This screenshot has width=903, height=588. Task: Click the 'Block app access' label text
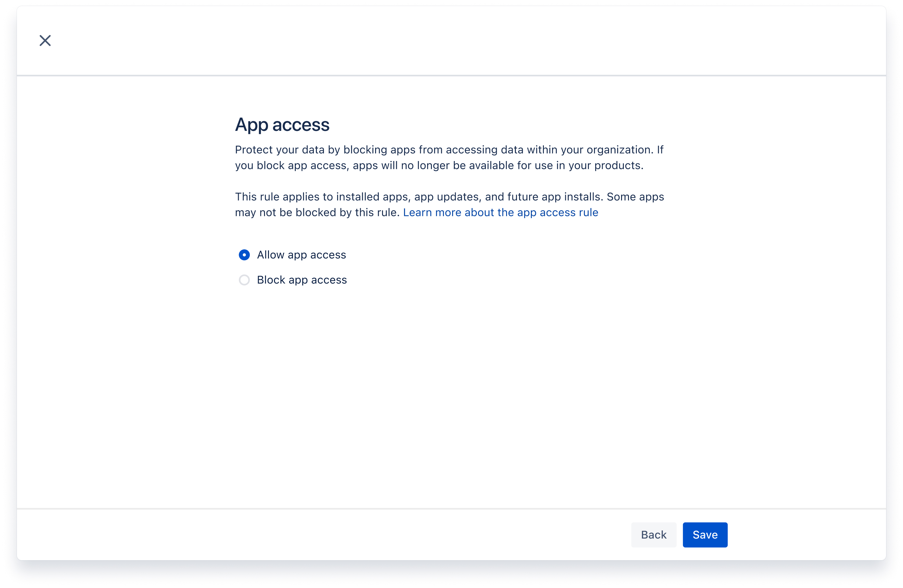tap(302, 280)
